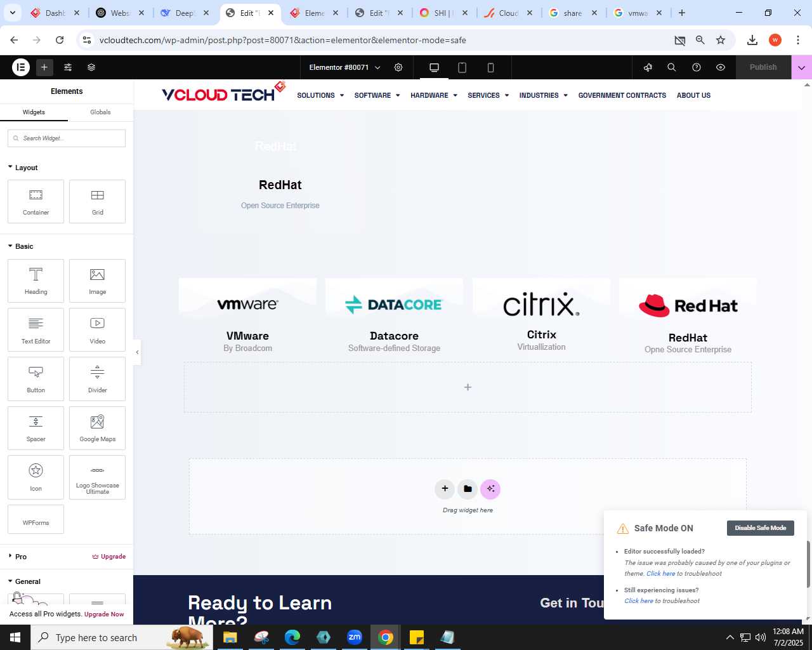Click troubleshoot link under Still experiencing issues
The height and width of the screenshot is (650, 812).
(638, 601)
